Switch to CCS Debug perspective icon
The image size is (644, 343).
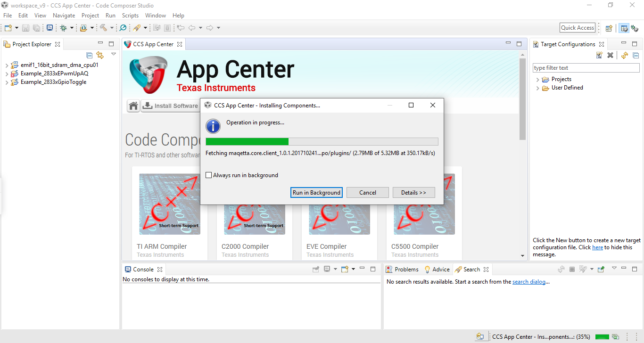click(635, 28)
